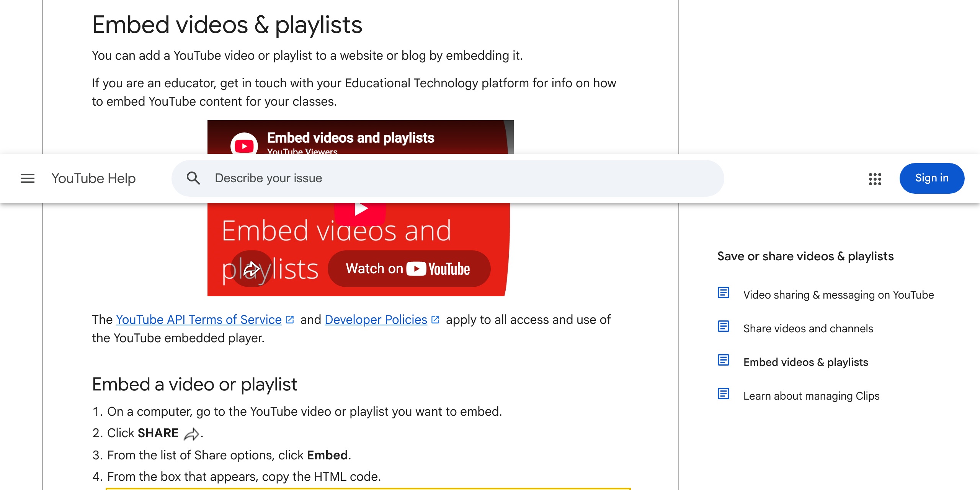Screen dimensions: 980x490
Task: Open Video sharing & messaging on YouTube article
Action: [838, 295]
